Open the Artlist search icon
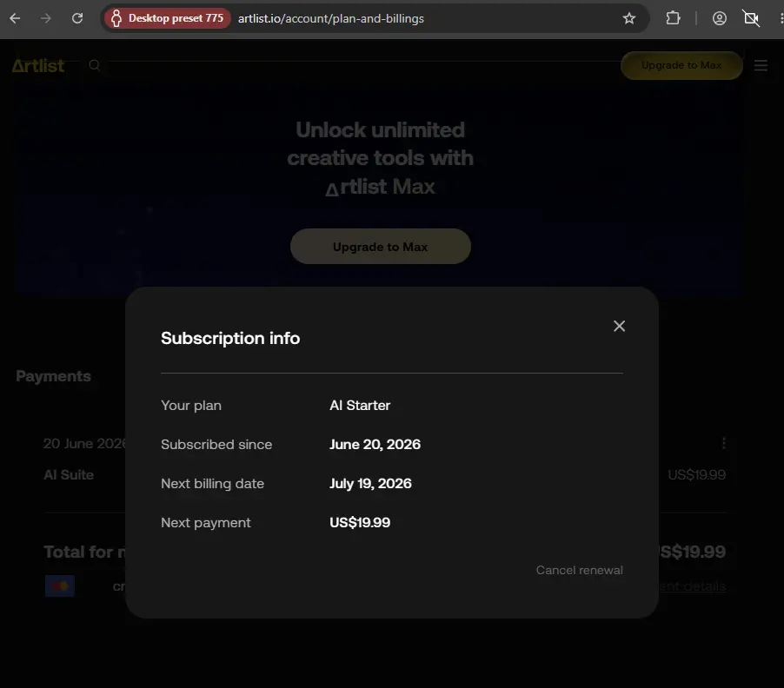Viewport: 784px width, 688px height. [x=95, y=65]
